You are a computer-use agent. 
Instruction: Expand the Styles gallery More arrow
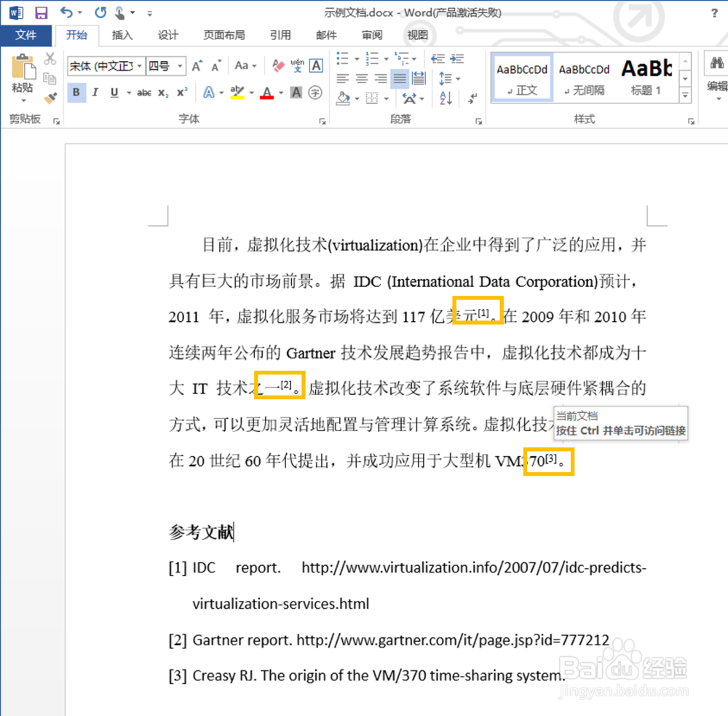click(685, 95)
